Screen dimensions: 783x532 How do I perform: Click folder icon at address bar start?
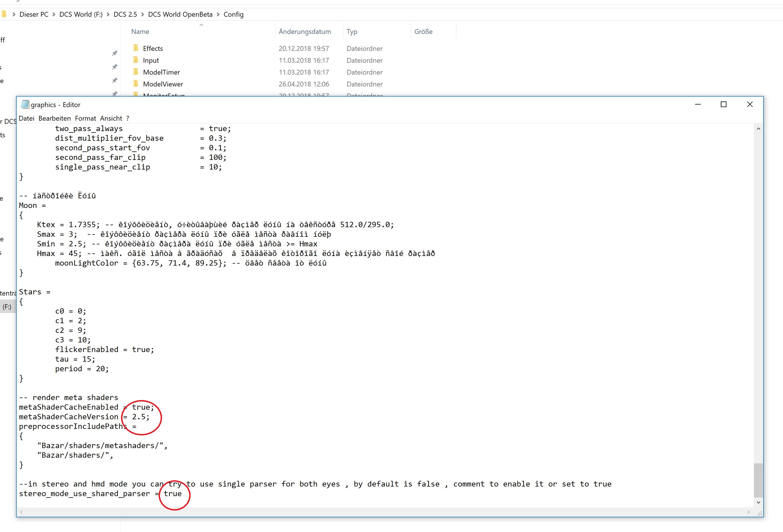click(x=4, y=14)
